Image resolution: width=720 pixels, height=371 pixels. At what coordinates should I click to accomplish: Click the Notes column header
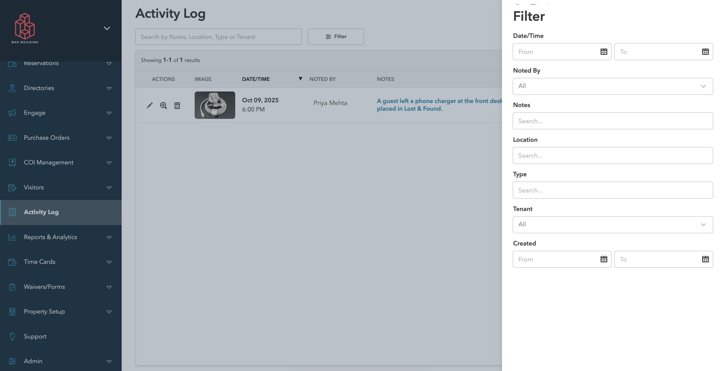385,79
